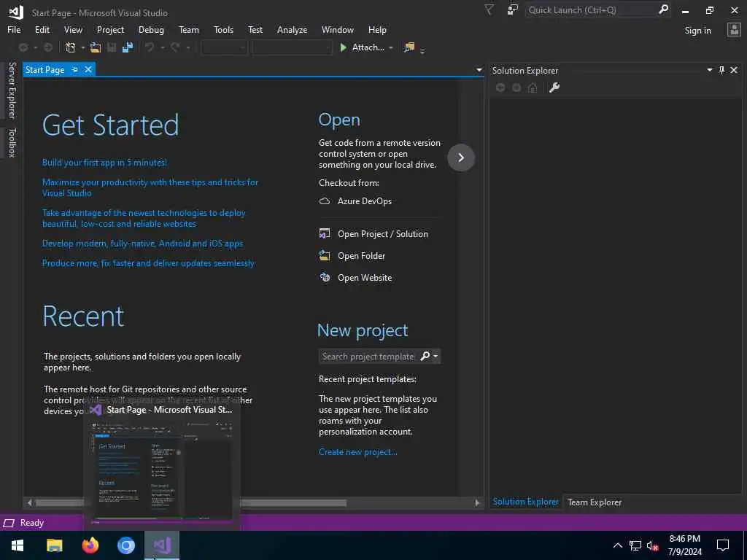Open the document list dropdown arrow

[x=479, y=70]
